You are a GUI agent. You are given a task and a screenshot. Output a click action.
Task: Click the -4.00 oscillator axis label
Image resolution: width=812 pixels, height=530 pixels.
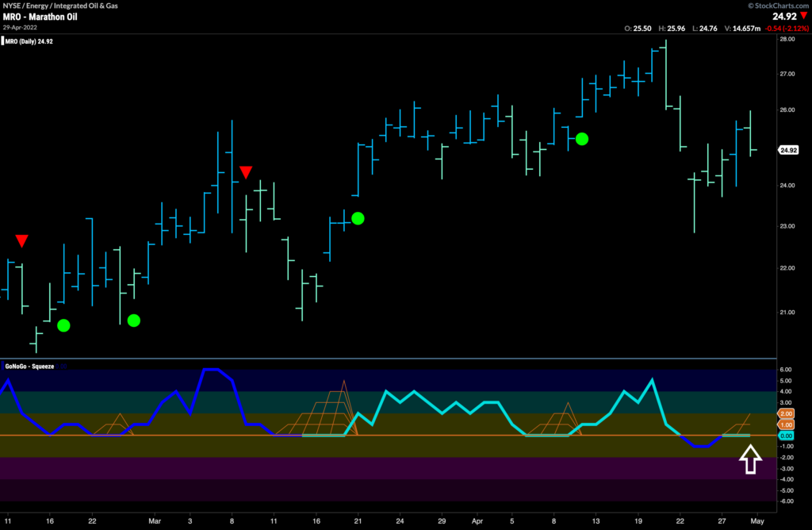[785, 479]
